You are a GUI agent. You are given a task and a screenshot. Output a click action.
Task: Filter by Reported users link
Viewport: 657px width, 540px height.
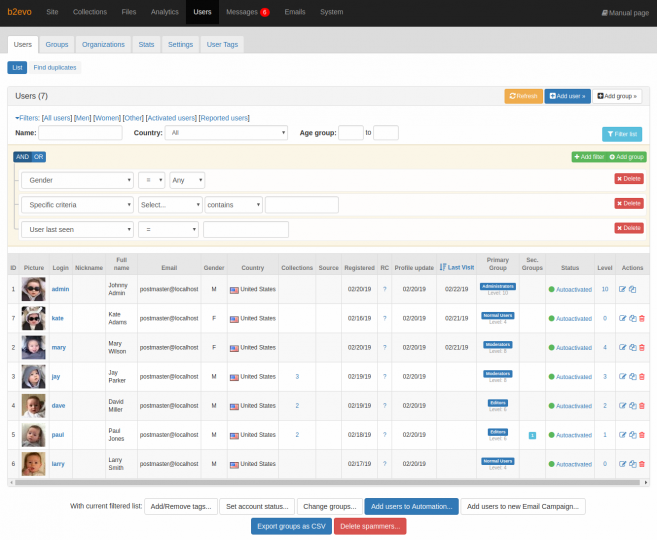coord(224,118)
